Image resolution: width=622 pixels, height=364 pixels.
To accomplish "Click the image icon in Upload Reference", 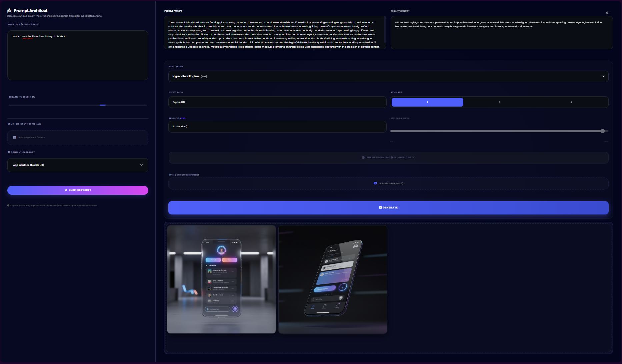I will [15, 138].
